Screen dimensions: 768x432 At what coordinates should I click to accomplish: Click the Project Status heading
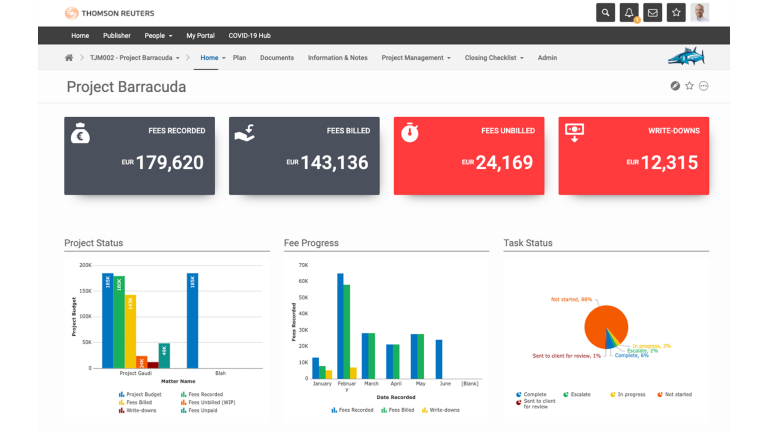(94, 243)
